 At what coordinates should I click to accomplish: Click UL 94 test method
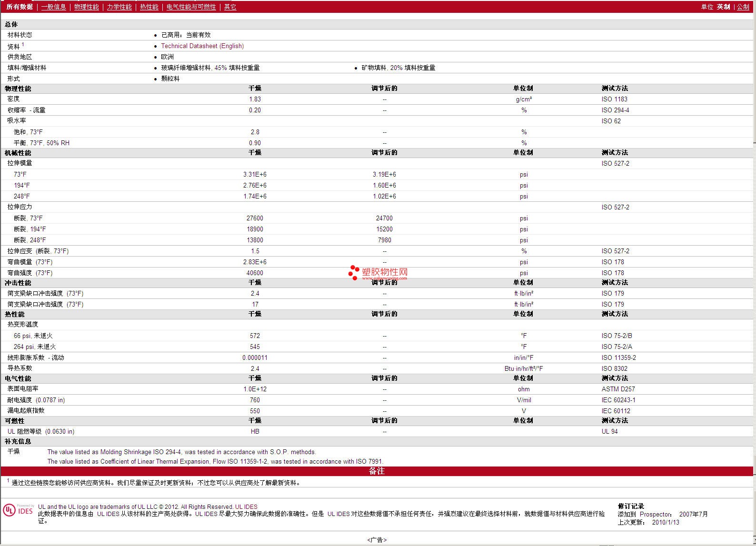[x=609, y=431]
